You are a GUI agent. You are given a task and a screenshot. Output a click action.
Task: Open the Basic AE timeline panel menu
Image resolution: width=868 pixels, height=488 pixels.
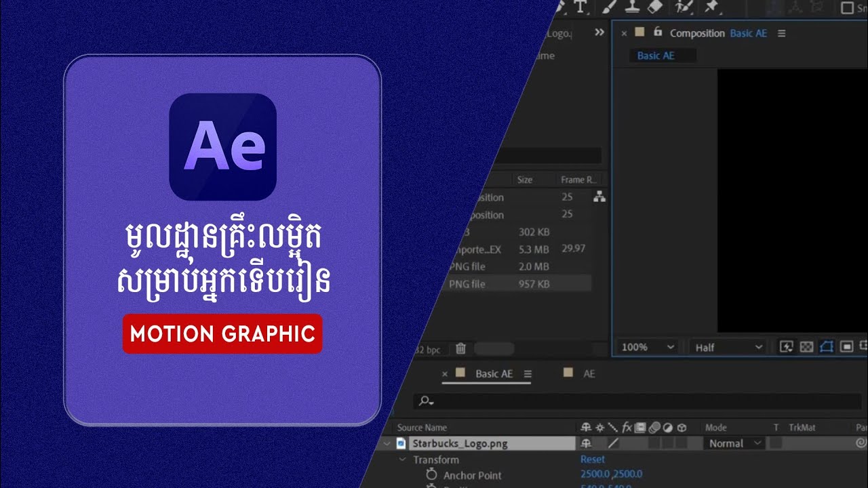point(528,374)
